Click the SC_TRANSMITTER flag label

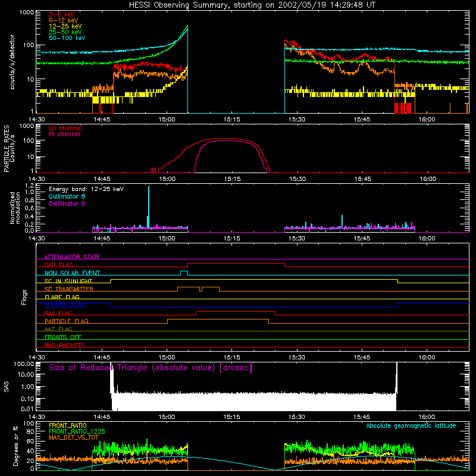69,289
